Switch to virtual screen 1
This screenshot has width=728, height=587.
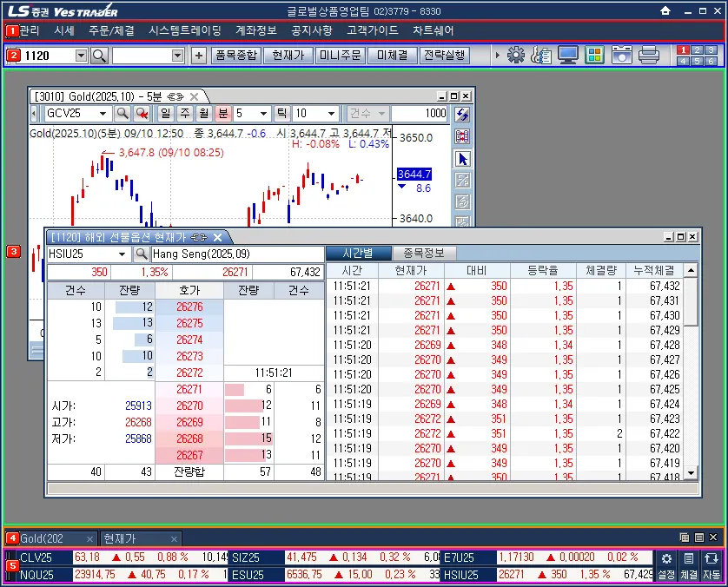(683, 50)
